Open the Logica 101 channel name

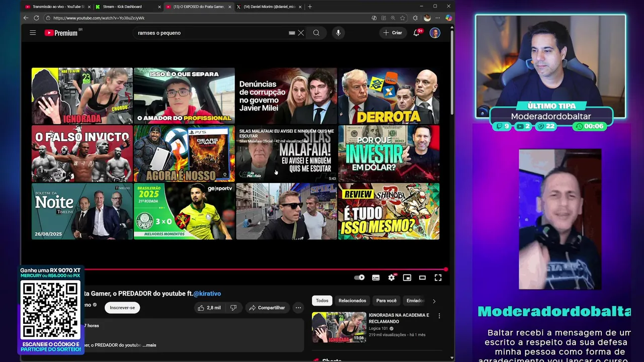[x=378, y=328]
